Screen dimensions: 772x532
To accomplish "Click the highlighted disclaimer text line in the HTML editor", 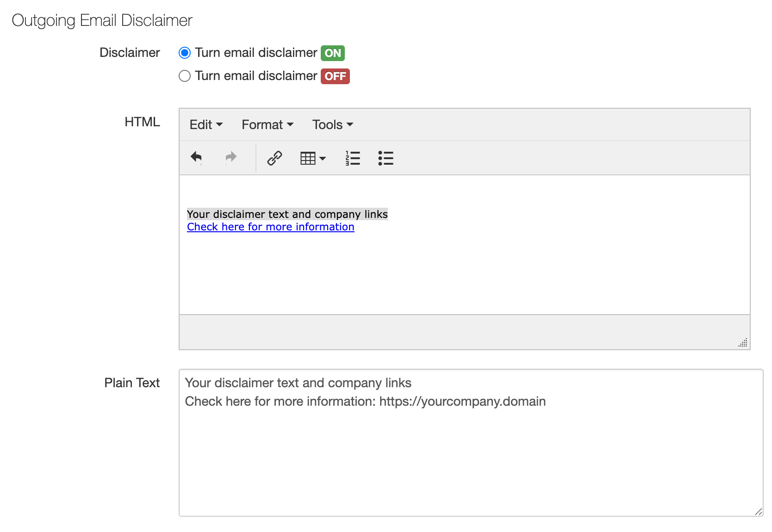I will tap(287, 214).
